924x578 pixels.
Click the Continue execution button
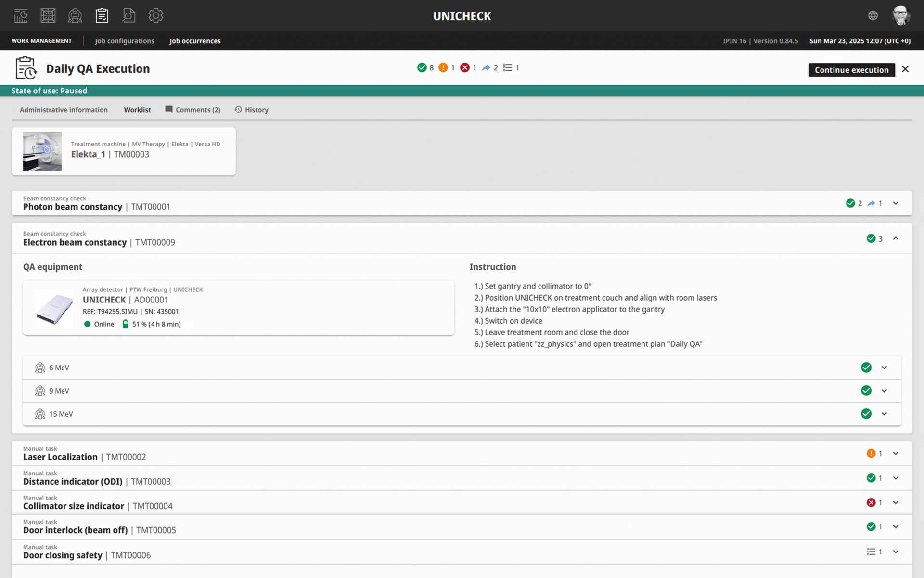pyautogui.click(x=851, y=70)
